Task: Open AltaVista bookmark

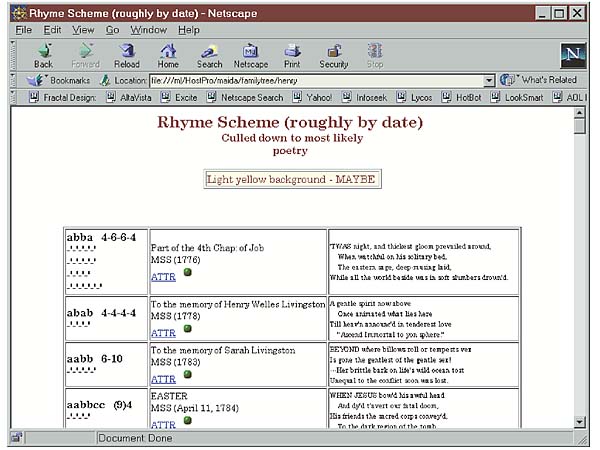Action: 129,98
